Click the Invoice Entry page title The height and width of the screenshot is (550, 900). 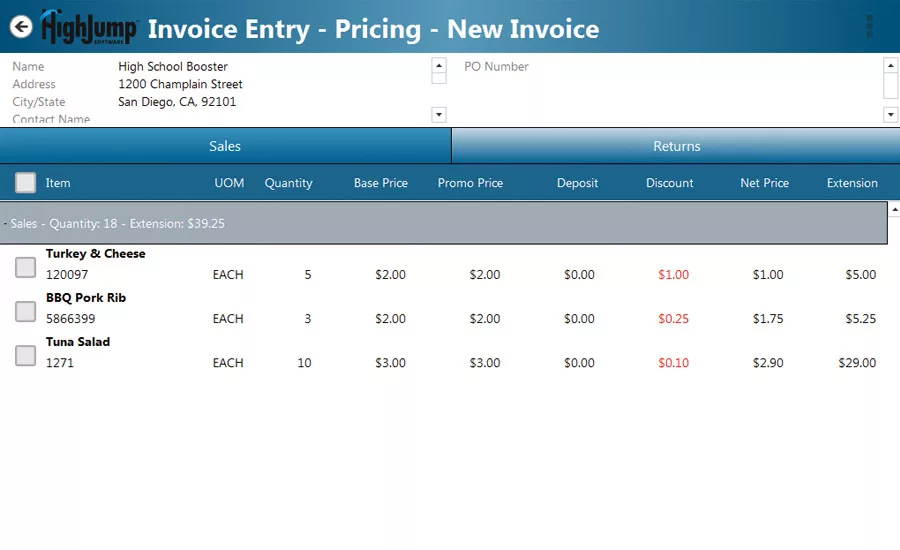click(373, 29)
